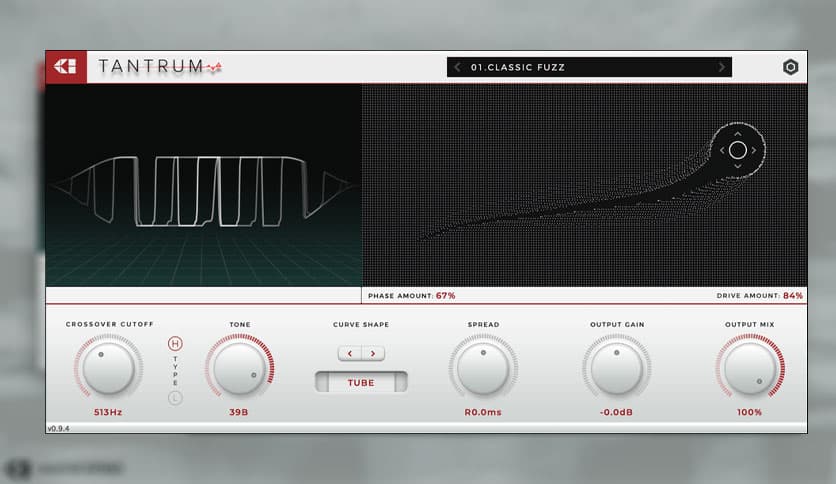Select previous curve shape arrow
The image size is (836, 484).
(x=350, y=353)
